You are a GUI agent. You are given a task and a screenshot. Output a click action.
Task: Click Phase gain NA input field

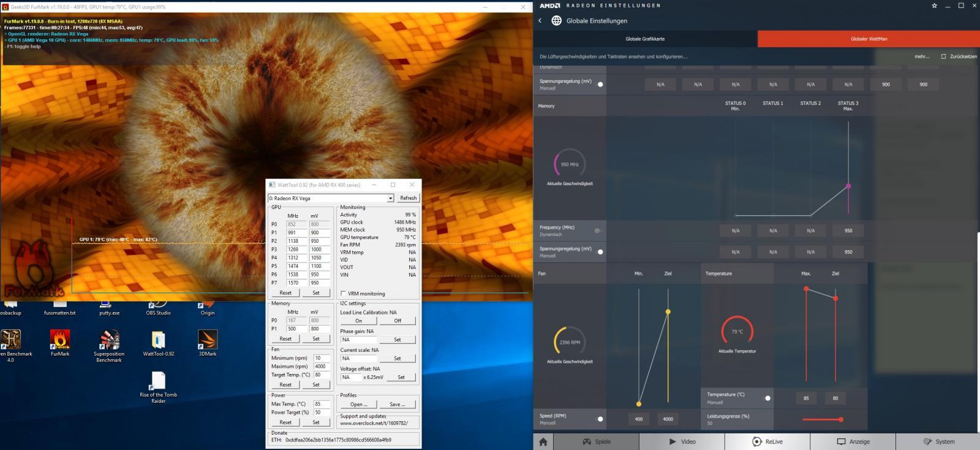[x=359, y=340]
